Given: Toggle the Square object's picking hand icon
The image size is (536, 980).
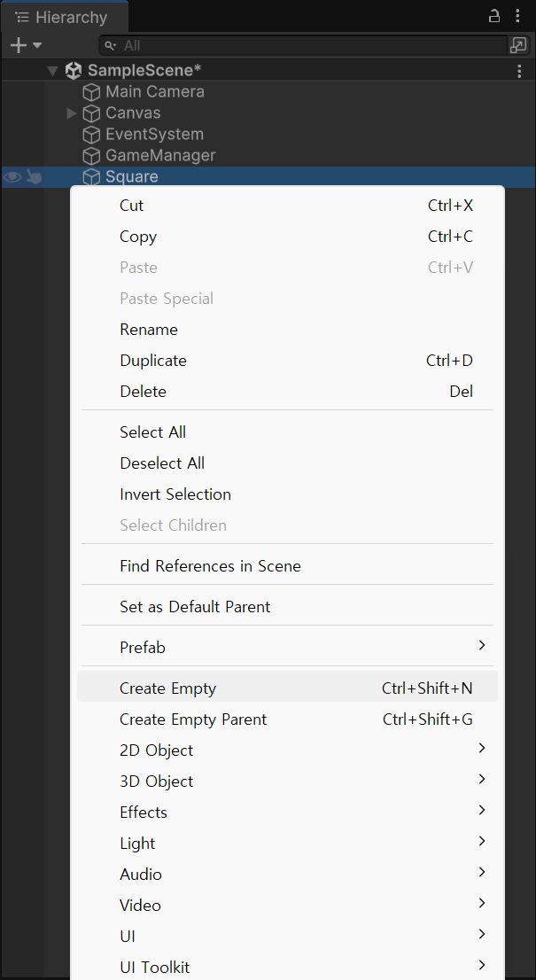Looking at the screenshot, I should [34, 177].
